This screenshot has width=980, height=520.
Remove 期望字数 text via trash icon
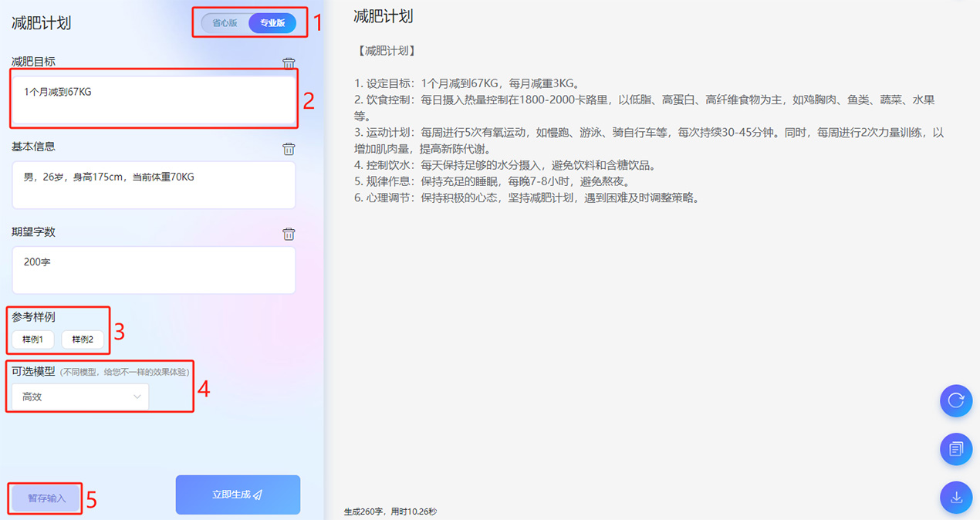click(x=289, y=234)
